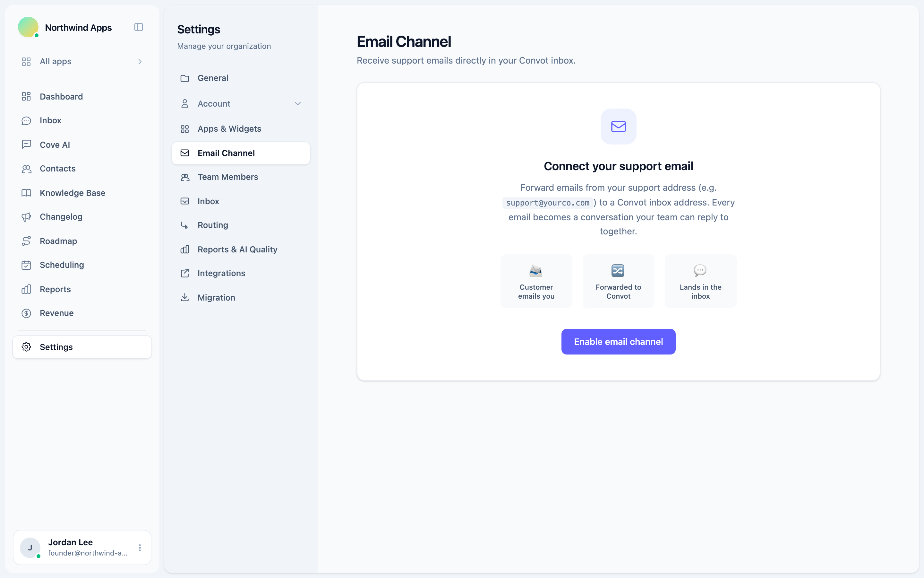Go to Cove AI
Viewport: 924px width, 578px height.
coord(82,144)
